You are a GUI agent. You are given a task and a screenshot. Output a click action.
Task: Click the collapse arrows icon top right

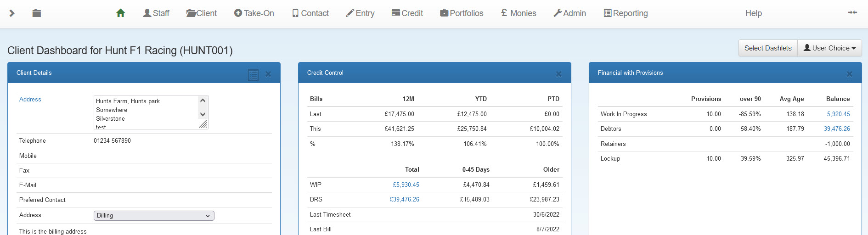[852, 13]
